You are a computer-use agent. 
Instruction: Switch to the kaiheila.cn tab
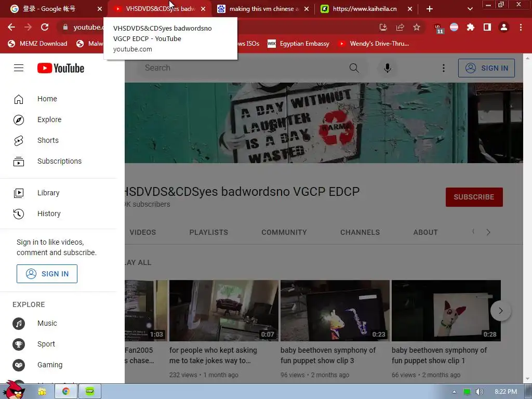(364, 9)
